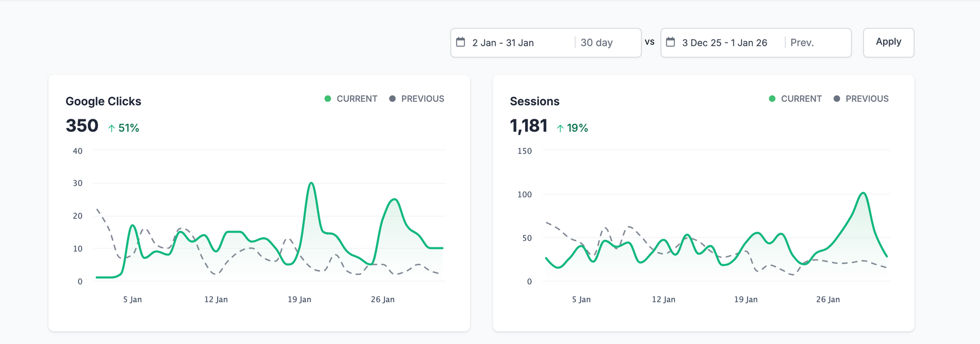Select the 26 Jan marker on Sessions axis
The height and width of the screenshot is (344, 980).
click(828, 300)
